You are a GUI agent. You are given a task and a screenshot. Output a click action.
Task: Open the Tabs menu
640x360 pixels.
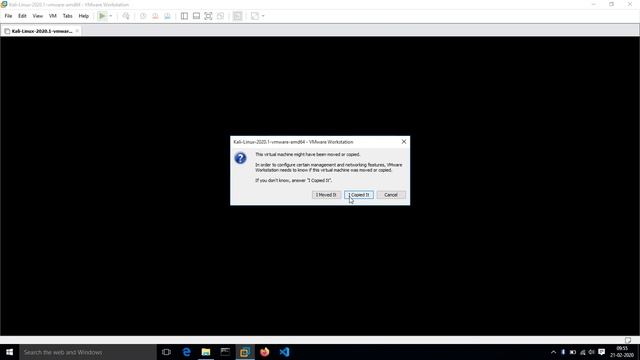(x=67, y=16)
